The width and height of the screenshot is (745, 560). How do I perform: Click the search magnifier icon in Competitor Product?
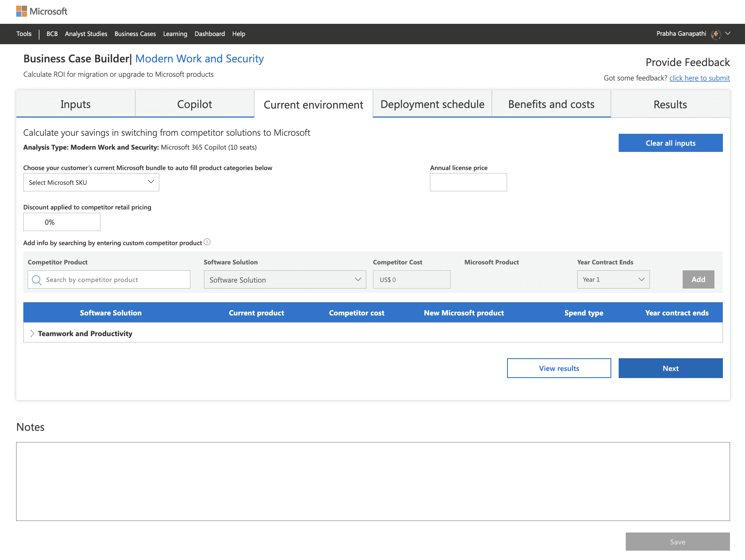click(36, 280)
